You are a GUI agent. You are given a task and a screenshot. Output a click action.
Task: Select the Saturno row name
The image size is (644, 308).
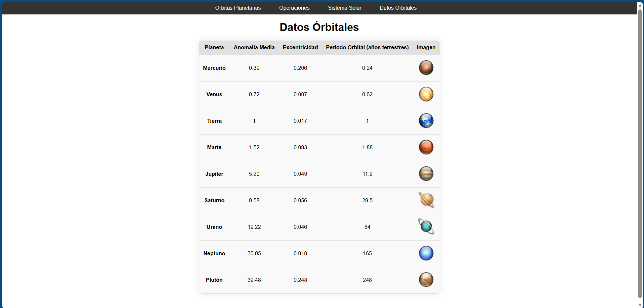(214, 201)
